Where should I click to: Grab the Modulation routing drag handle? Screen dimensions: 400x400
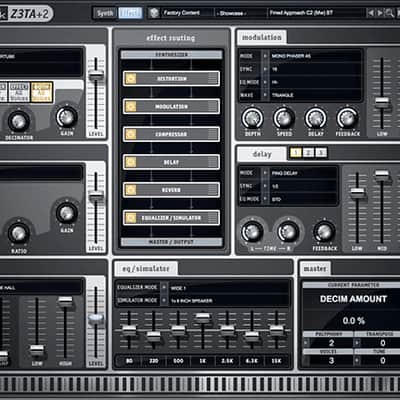212,107
